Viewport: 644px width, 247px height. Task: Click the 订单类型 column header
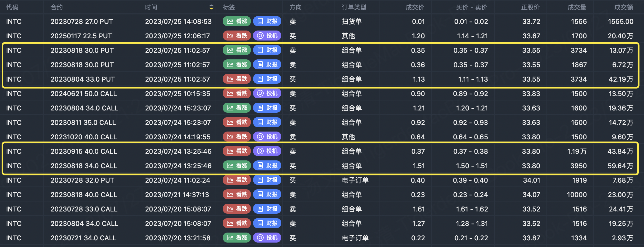[354, 7]
